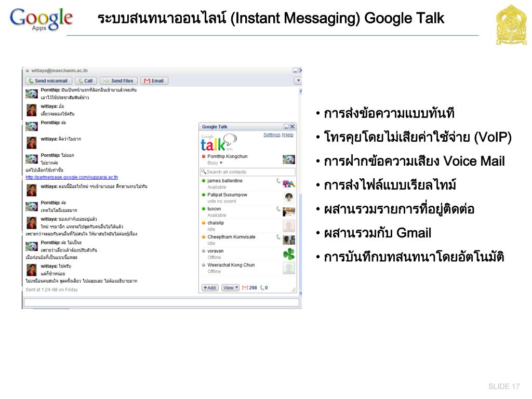The width and height of the screenshot is (532, 399).
Task: Click chaisilp's placeholder avatar
Action: pos(289,226)
